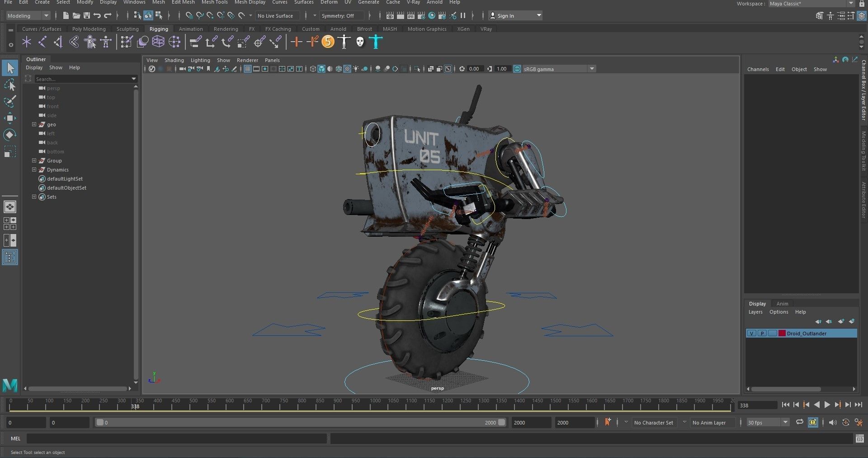
Task: Toggle viewport use all lights bulb
Action: click(x=356, y=69)
